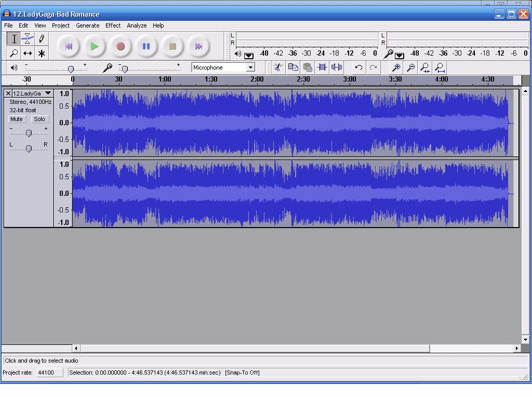Fit selection in window

(x=425, y=68)
